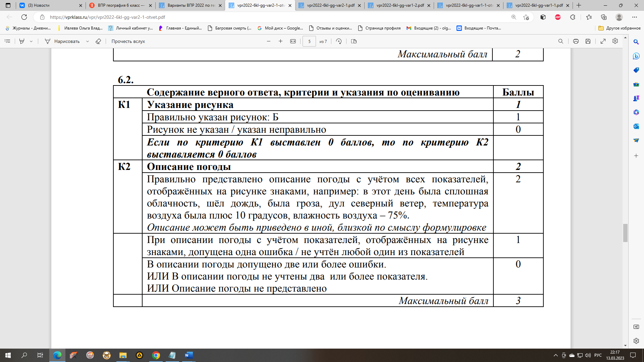Click Прочесть вслух read aloud button

[128, 41]
